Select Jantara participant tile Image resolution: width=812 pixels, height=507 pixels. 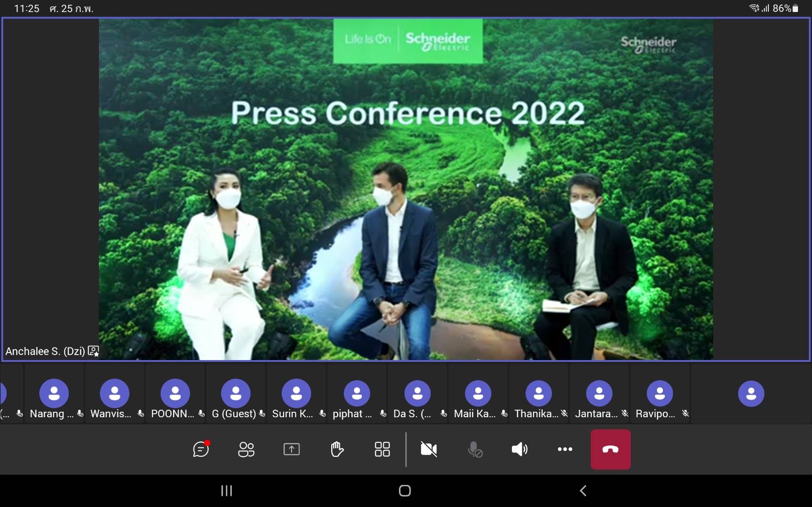pyautogui.click(x=599, y=394)
